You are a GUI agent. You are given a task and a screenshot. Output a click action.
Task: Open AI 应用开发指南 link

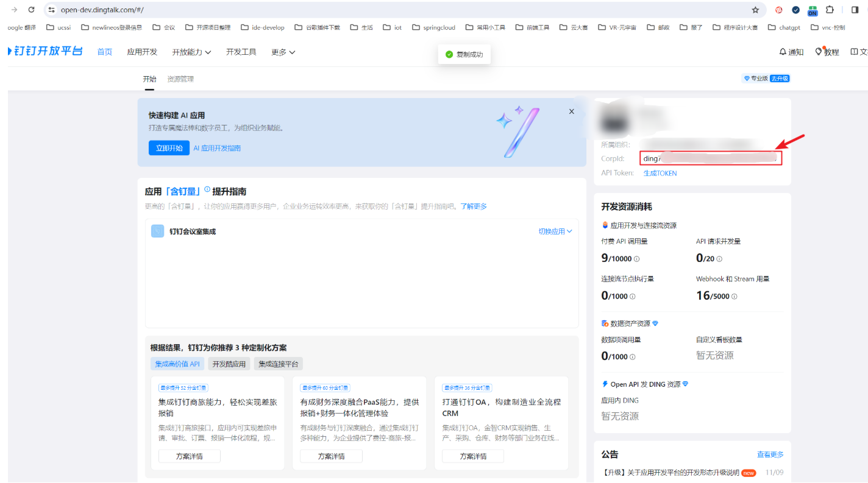(x=217, y=148)
